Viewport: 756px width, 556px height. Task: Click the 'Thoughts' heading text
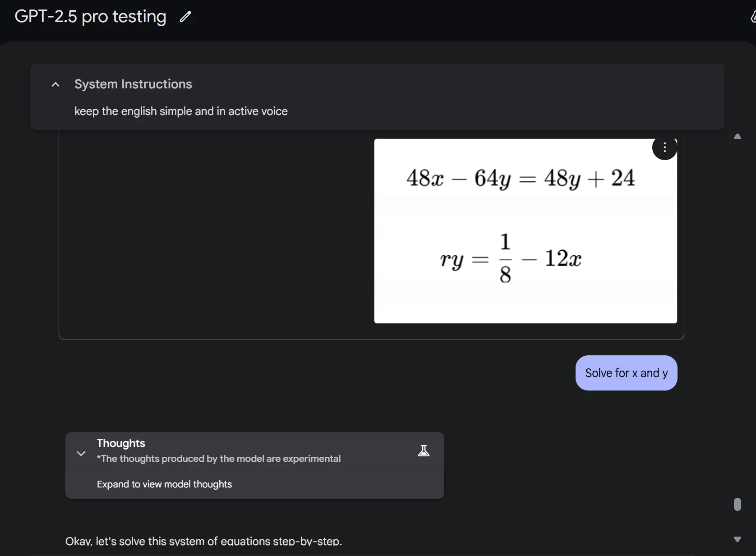[121, 443]
